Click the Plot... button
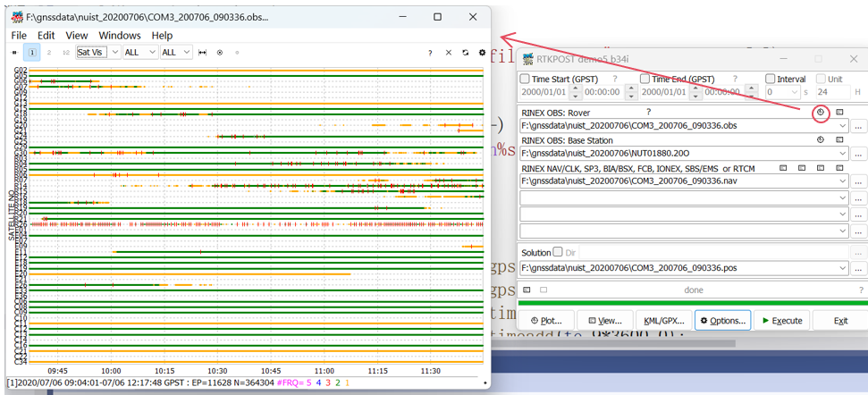 pyautogui.click(x=546, y=320)
